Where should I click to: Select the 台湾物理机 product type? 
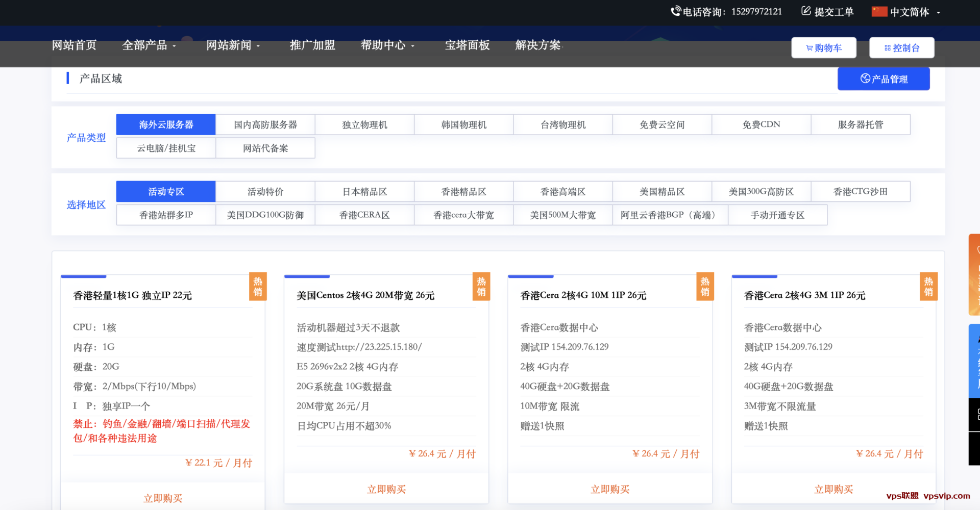(x=563, y=124)
